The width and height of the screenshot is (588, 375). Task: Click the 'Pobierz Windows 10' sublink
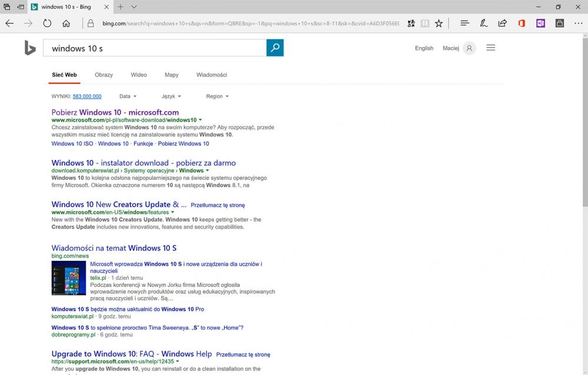(183, 144)
